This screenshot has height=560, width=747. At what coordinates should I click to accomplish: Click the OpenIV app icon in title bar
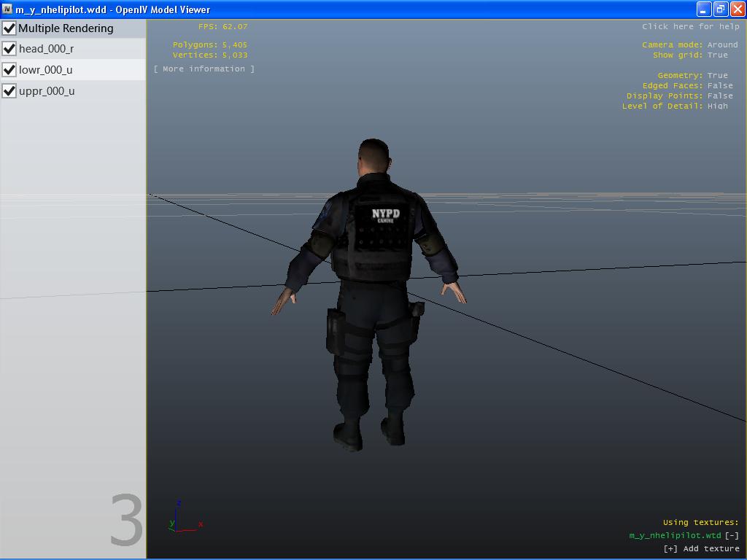7,9
